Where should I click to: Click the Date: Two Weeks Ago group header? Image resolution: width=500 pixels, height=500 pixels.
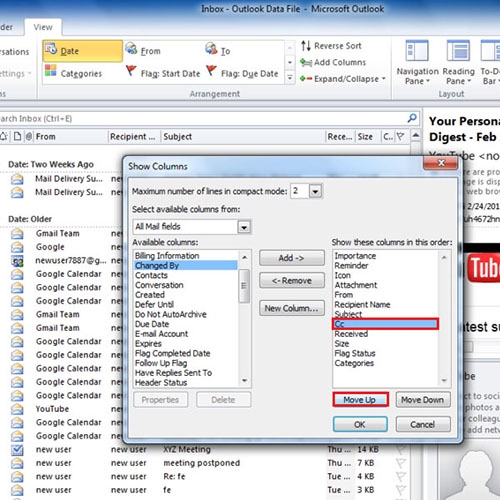point(51,164)
